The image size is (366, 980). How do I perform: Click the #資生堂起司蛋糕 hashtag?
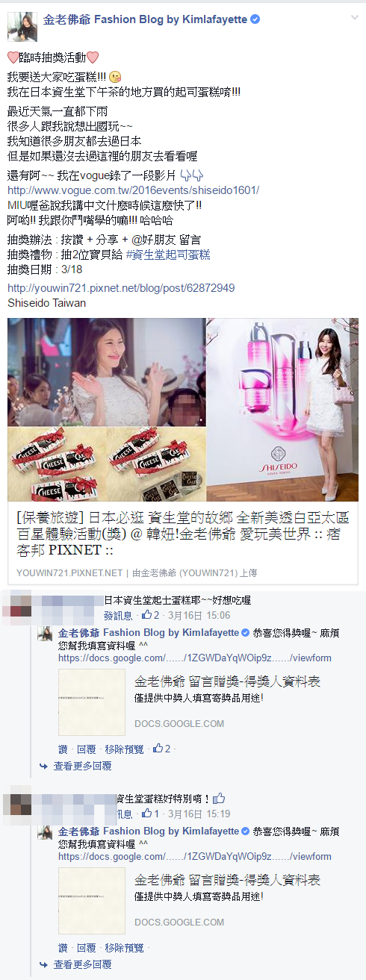tap(168, 255)
